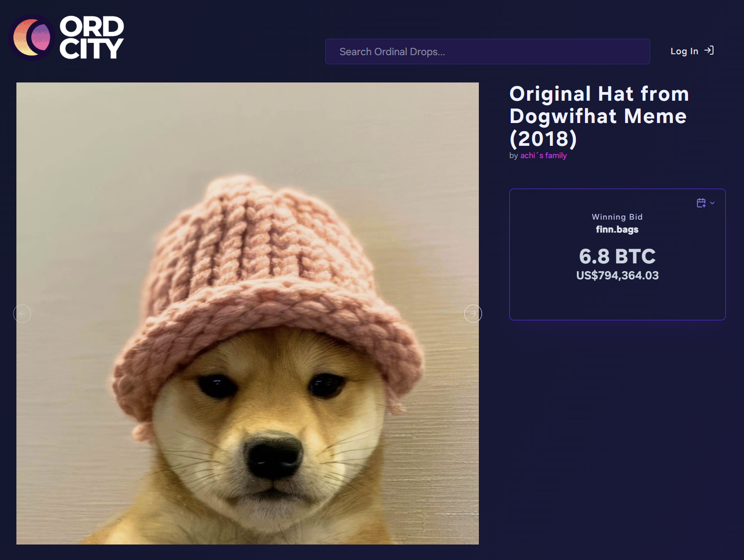This screenshot has height=560, width=744.
Task: Click the Original Hat from Dogwifhat Meme title
Action: coord(599,116)
